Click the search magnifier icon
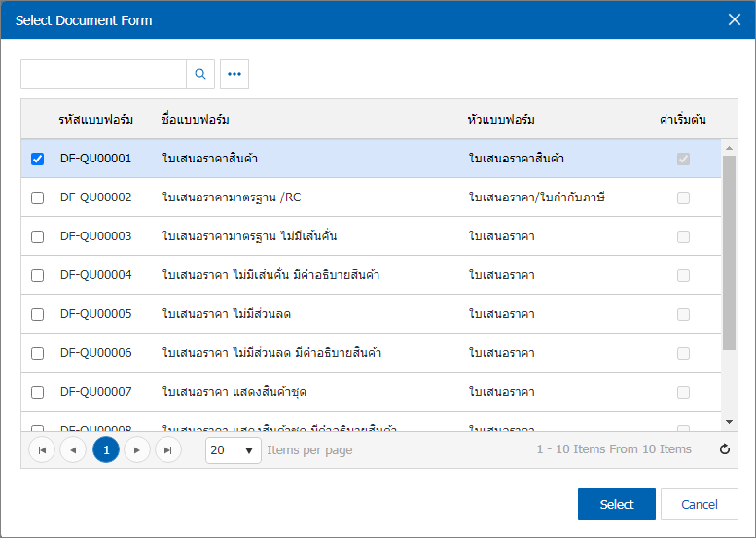This screenshot has width=756, height=538. (x=200, y=74)
